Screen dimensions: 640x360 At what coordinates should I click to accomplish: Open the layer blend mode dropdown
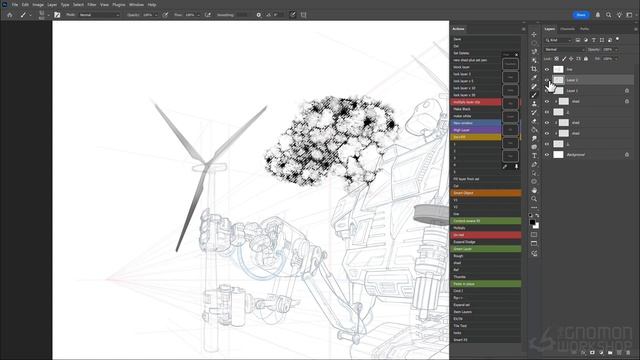(565, 49)
